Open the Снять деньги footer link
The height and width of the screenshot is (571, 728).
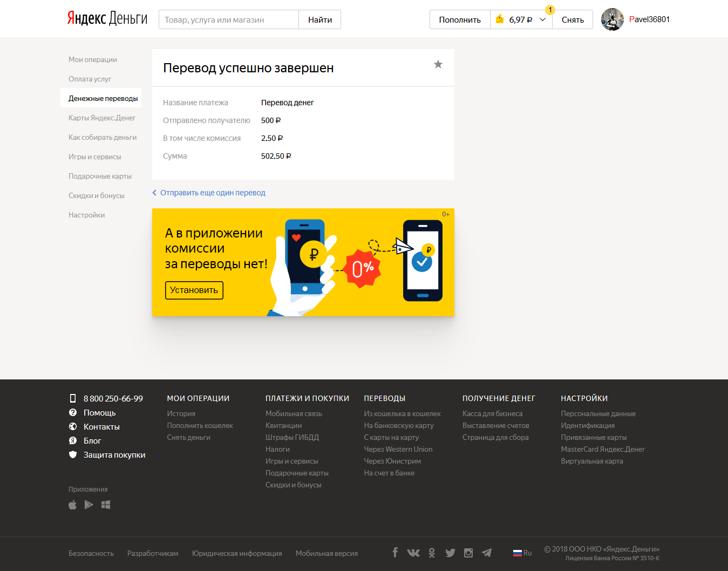tap(189, 437)
